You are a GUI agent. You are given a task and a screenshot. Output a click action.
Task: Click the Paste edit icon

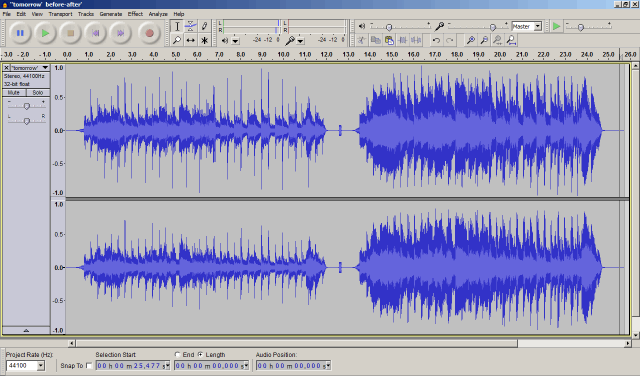(389, 40)
